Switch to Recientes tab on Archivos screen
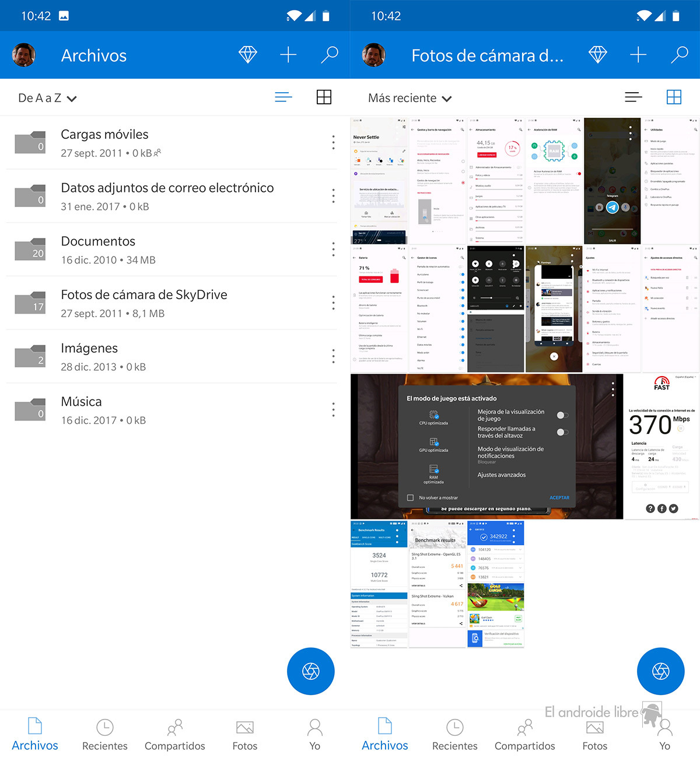Image resolution: width=700 pixels, height=758 pixels. click(x=104, y=735)
